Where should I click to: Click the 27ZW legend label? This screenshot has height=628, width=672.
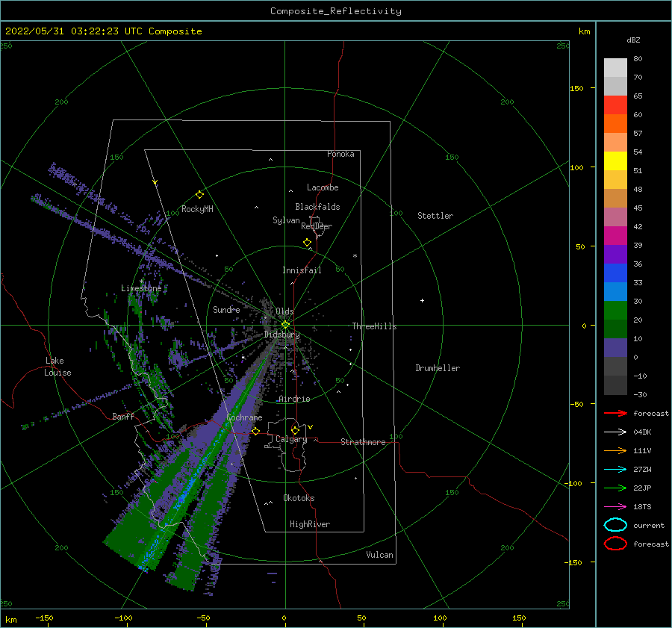point(642,470)
